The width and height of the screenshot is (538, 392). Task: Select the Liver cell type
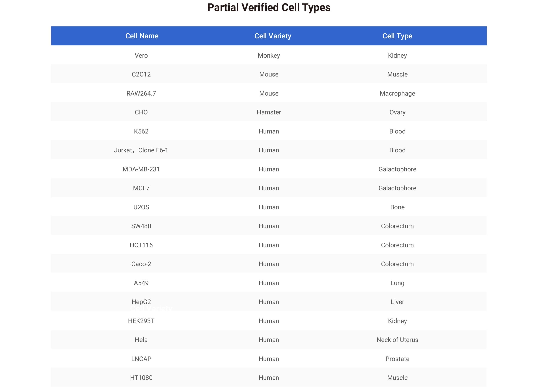397,302
